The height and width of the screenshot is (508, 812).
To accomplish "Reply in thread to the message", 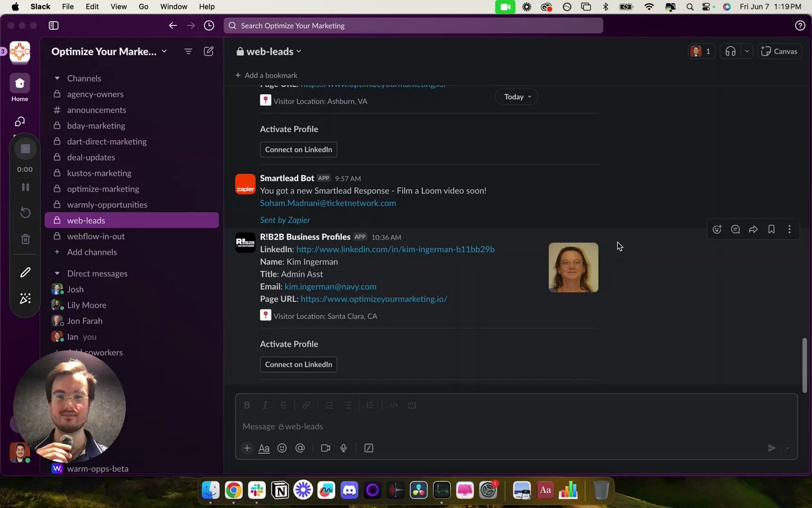I will click(735, 229).
